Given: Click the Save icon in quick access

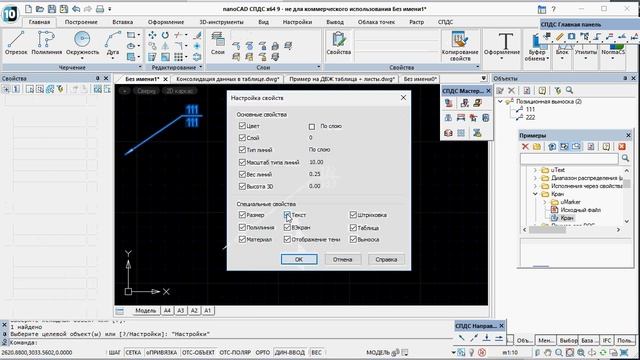Looking at the screenshot, I should 52,9.
